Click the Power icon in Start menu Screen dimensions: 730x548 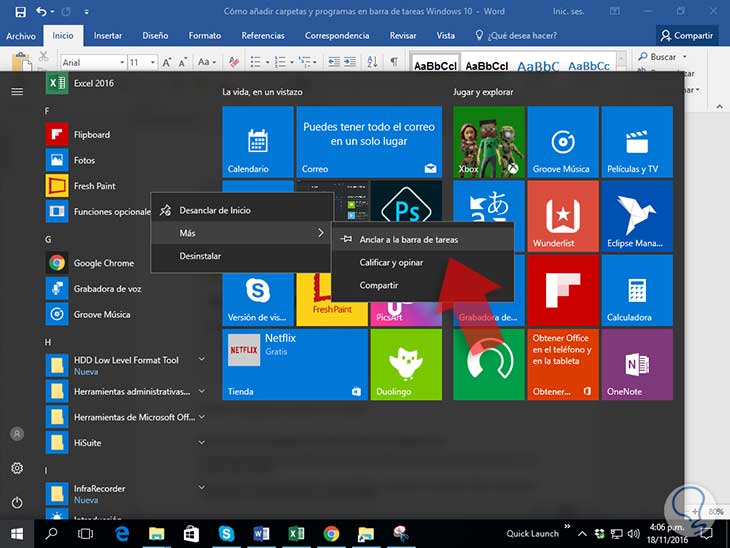[x=17, y=503]
